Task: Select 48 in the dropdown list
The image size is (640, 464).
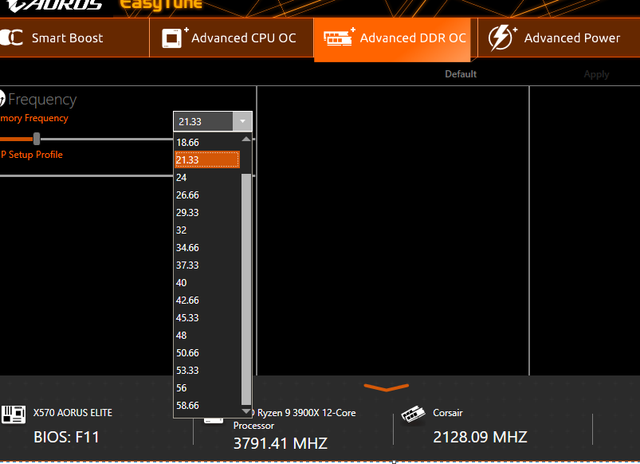Action: [207, 335]
